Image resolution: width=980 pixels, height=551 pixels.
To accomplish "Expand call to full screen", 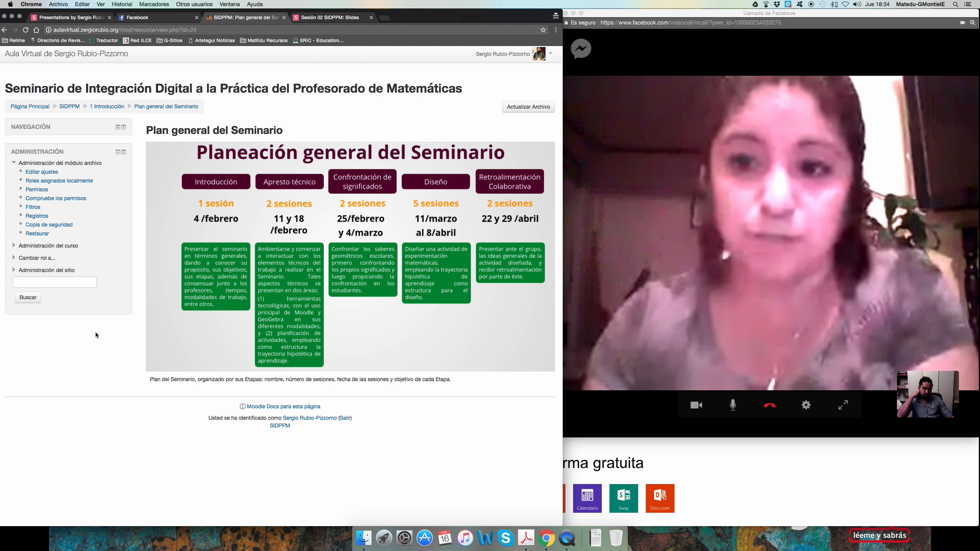I will click(x=843, y=405).
